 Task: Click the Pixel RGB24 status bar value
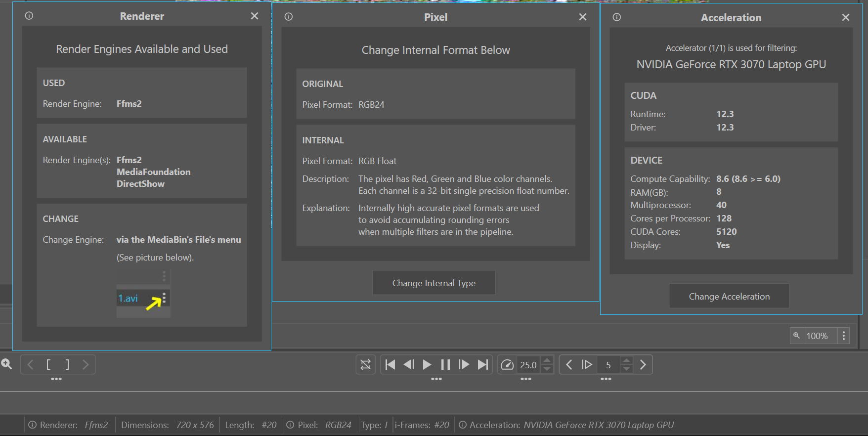click(338, 425)
